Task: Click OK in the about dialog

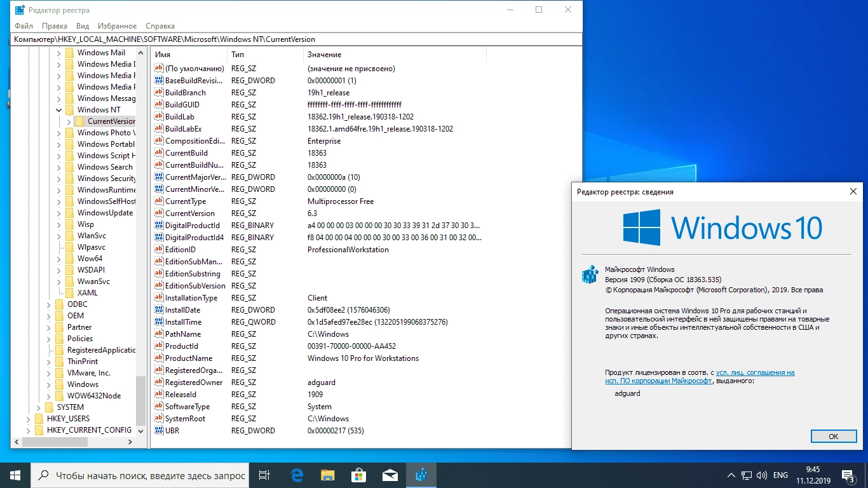Action: point(834,437)
